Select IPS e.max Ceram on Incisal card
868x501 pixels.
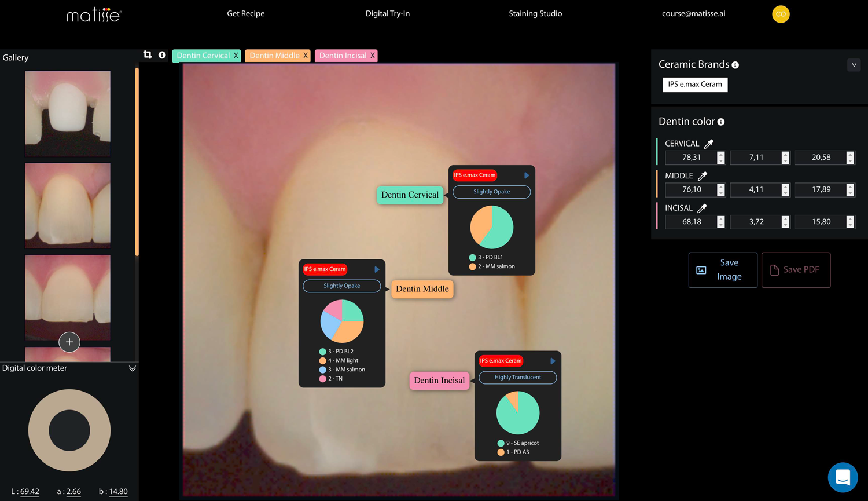[501, 361]
